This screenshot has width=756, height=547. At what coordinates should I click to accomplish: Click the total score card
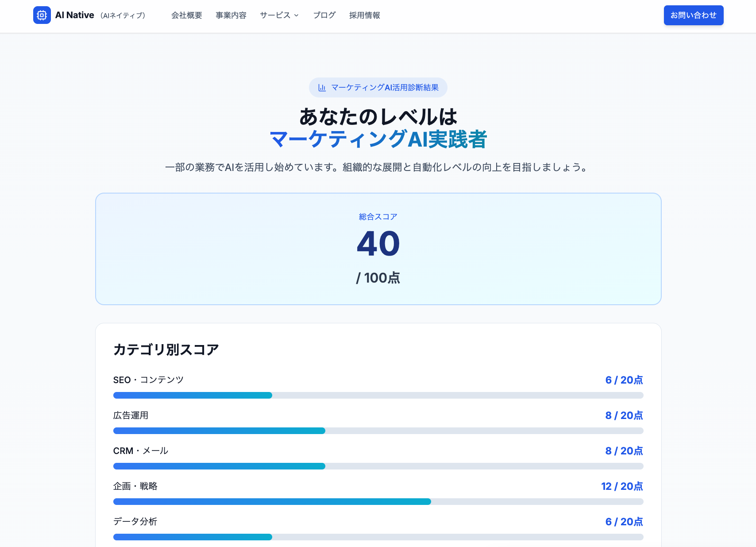click(378, 248)
